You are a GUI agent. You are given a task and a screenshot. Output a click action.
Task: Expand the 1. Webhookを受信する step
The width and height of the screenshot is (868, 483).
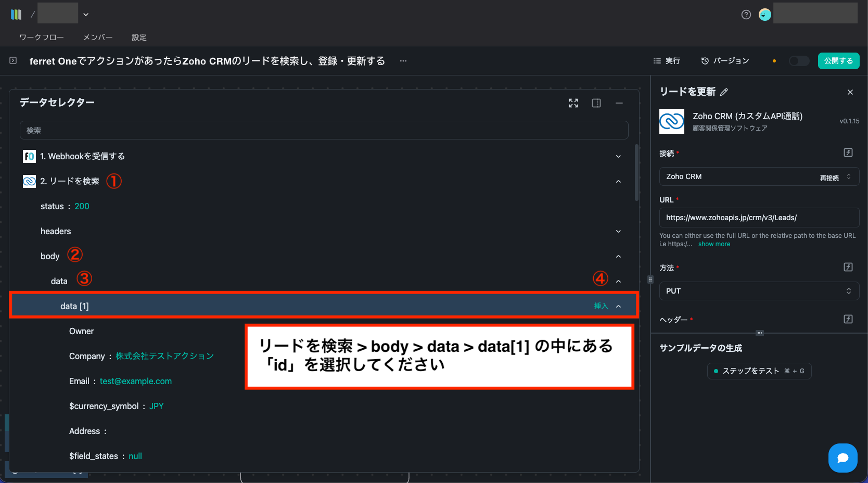[618, 156]
